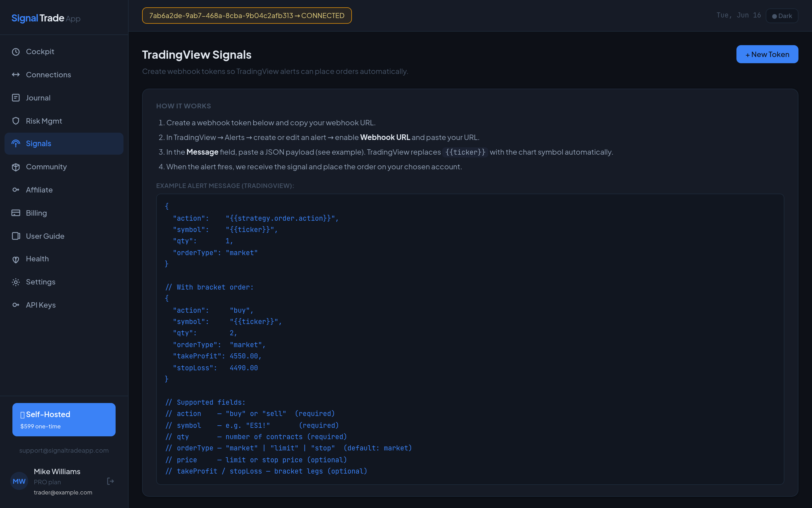Click the inline {{ticker}} code chip
This screenshot has height=508, width=812.
(465, 152)
